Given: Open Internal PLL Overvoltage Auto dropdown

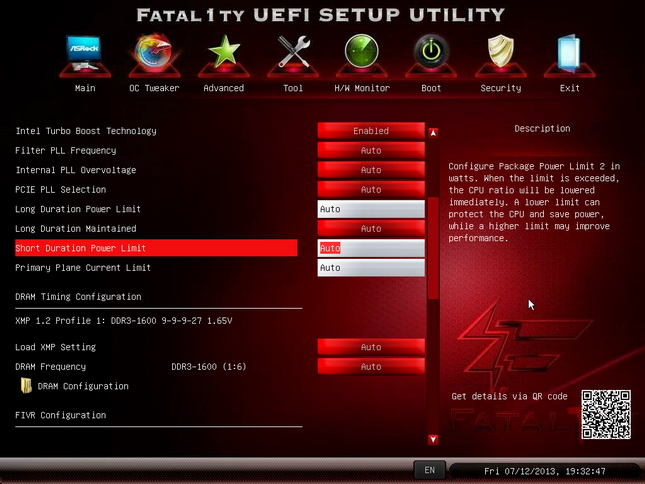Looking at the screenshot, I should tap(371, 170).
